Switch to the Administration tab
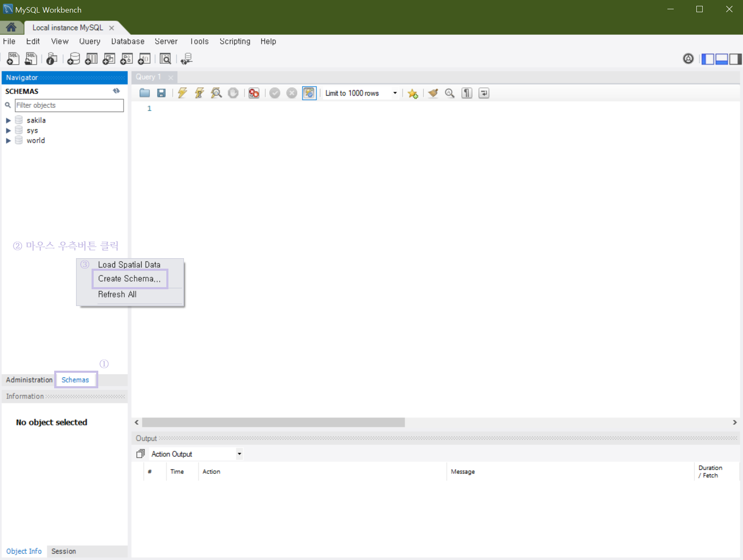 [29, 379]
